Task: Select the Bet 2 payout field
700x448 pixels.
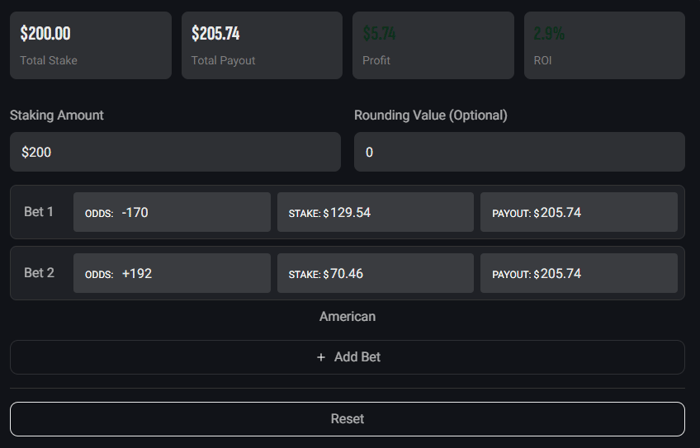Action: coord(579,273)
